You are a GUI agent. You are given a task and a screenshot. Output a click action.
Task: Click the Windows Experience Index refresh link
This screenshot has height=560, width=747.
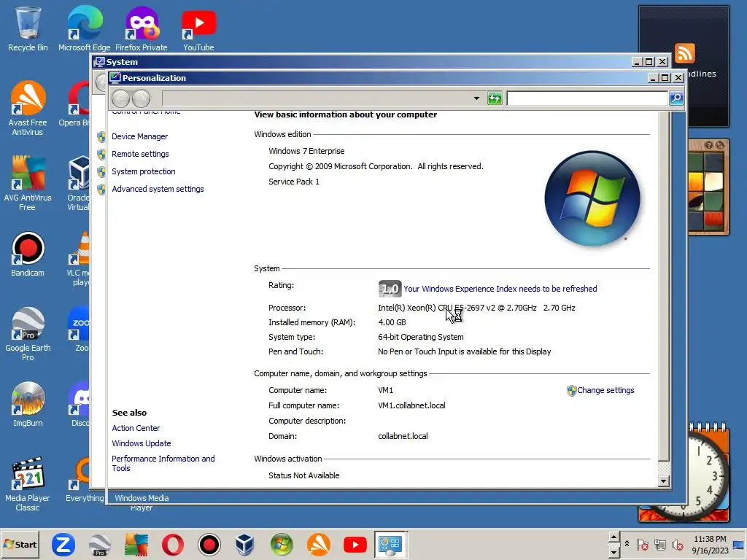point(500,289)
